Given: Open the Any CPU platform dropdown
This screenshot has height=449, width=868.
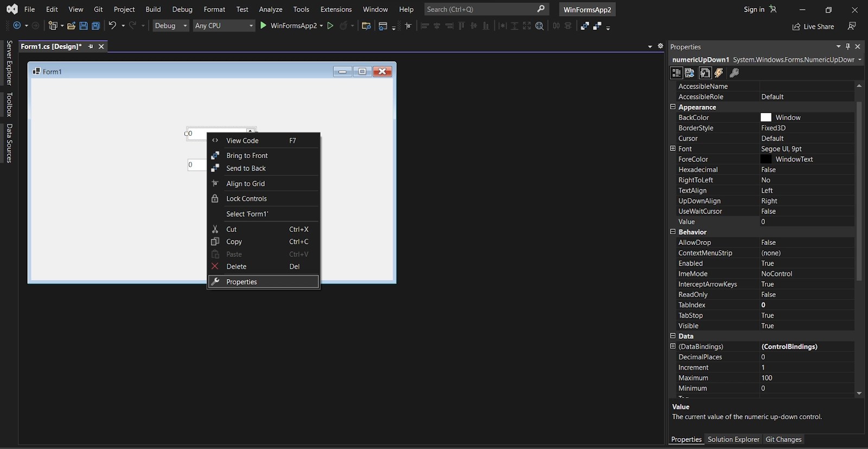Looking at the screenshot, I should point(224,26).
